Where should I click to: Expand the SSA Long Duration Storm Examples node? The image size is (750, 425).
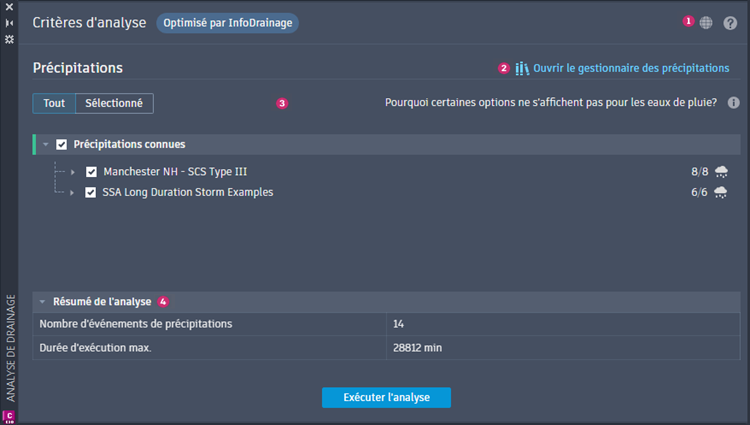point(73,192)
